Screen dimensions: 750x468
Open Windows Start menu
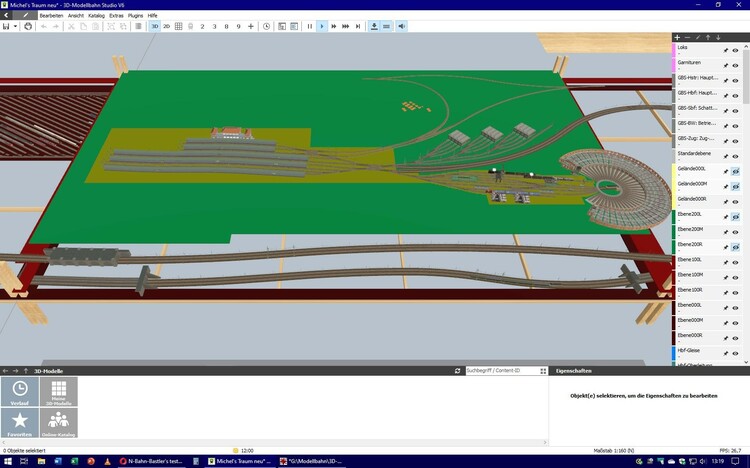pyautogui.click(x=8, y=461)
